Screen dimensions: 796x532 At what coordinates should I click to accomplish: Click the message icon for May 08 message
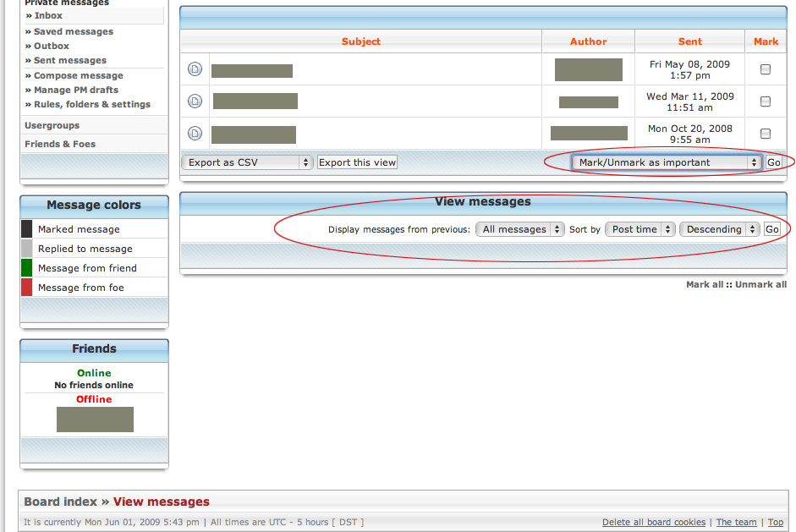coord(195,69)
